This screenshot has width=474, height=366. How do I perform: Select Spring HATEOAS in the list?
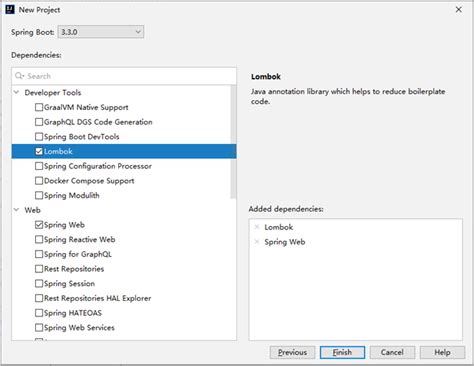[x=73, y=313]
